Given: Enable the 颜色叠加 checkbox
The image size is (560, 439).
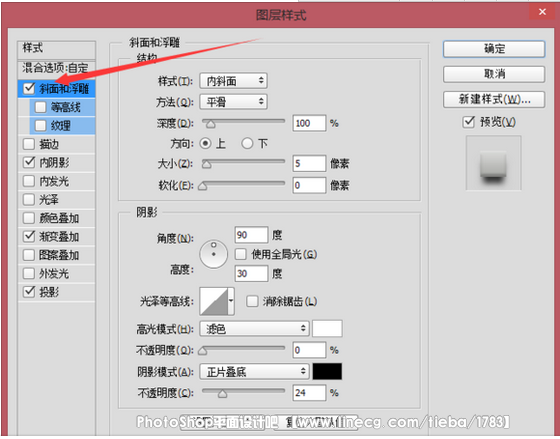Looking at the screenshot, I should click(29, 218).
